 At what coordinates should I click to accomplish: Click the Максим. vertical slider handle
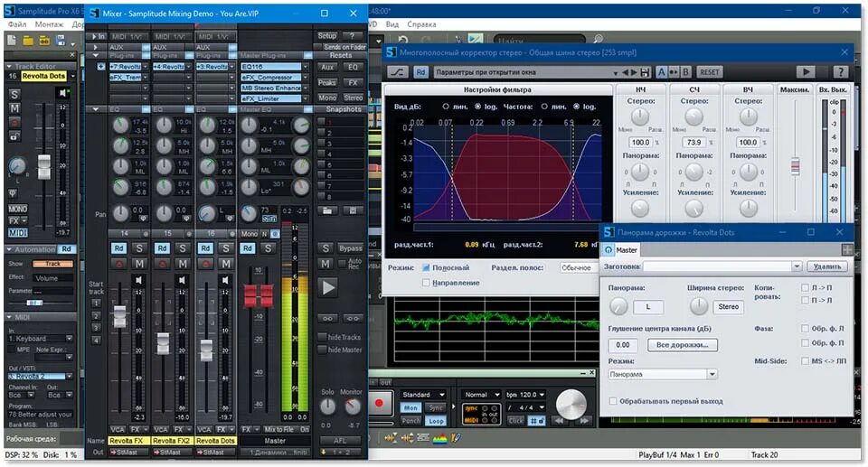pos(795,166)
